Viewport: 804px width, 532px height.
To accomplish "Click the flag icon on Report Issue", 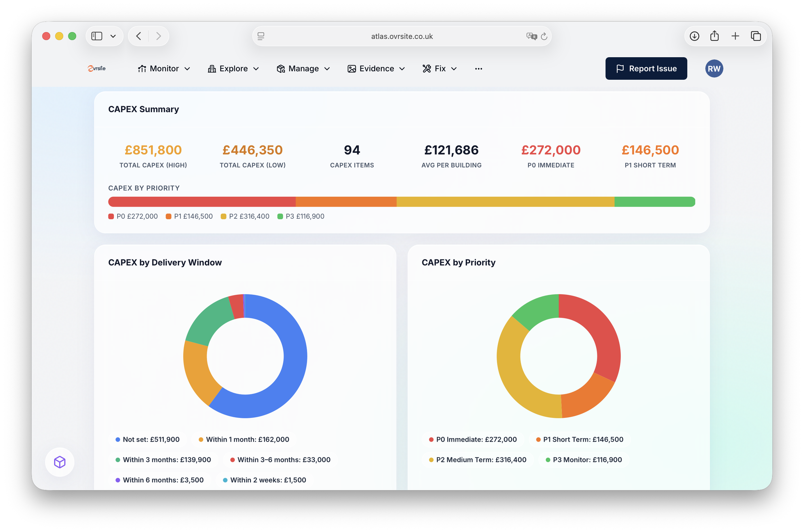I will point(620,68).
